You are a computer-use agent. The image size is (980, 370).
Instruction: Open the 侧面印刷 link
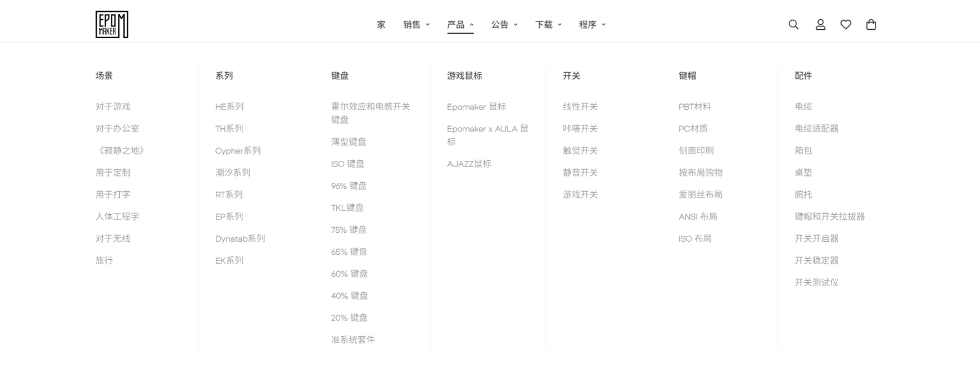click(696, 151)
